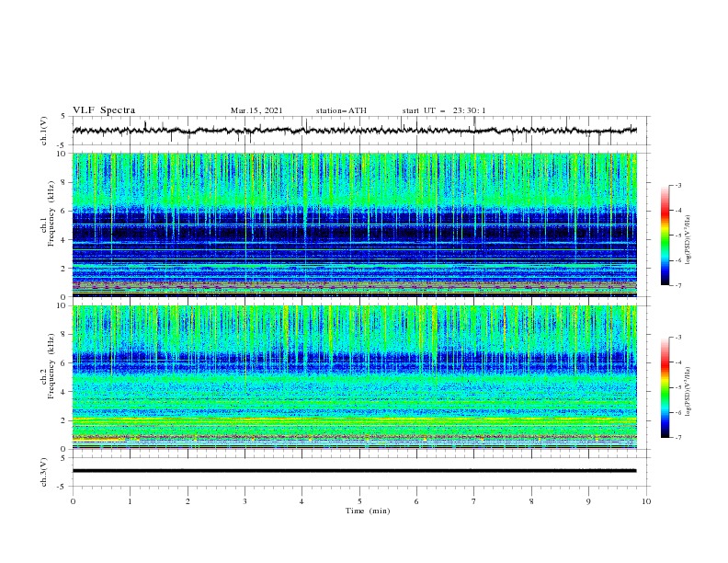
Task: Click the 'station=ATH' header label
Action: (341, 110)
